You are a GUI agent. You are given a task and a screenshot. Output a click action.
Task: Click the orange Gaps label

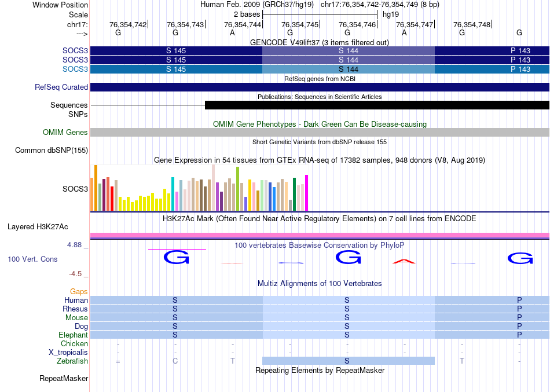coord(79,292)
